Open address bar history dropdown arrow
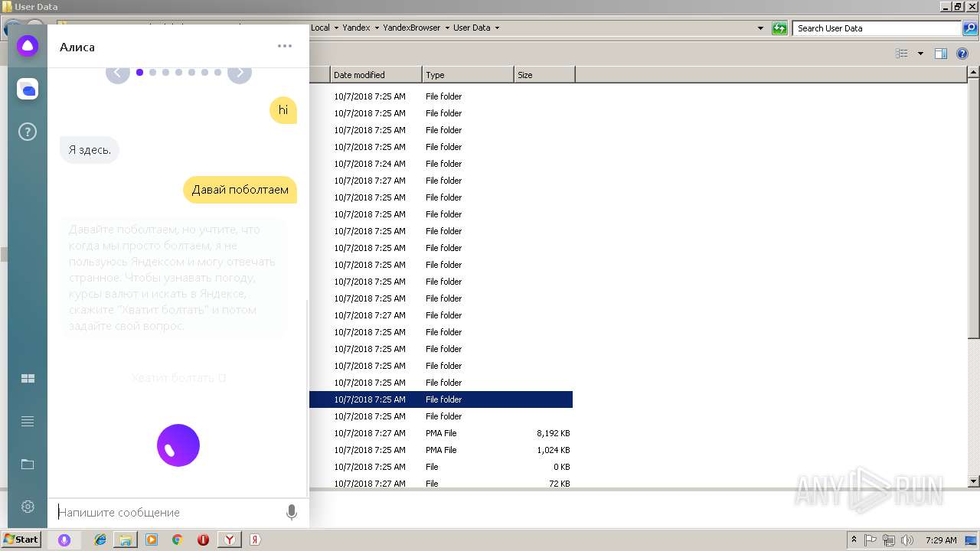This screenshot has width=980, height=551. click(x=760, y=28)
